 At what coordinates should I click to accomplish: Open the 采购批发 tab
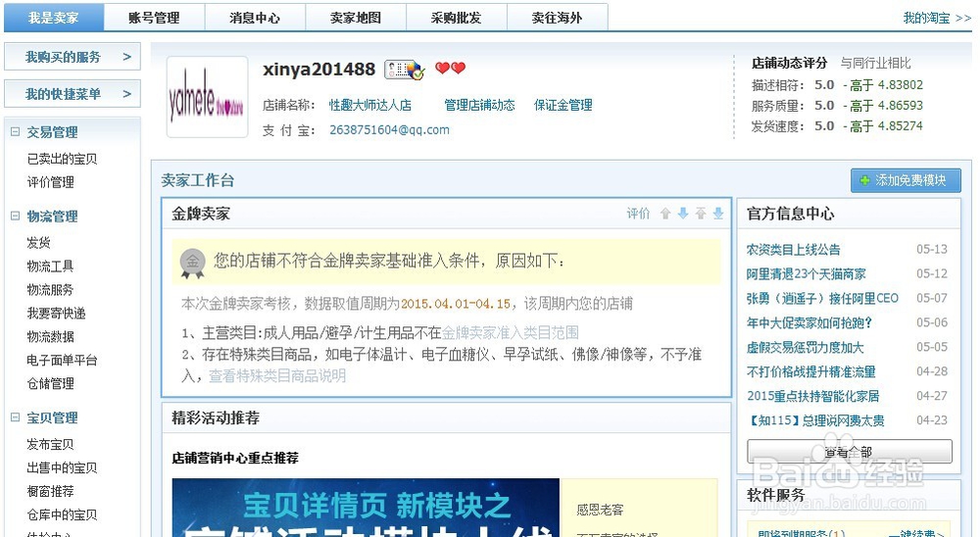coord(457,18)
